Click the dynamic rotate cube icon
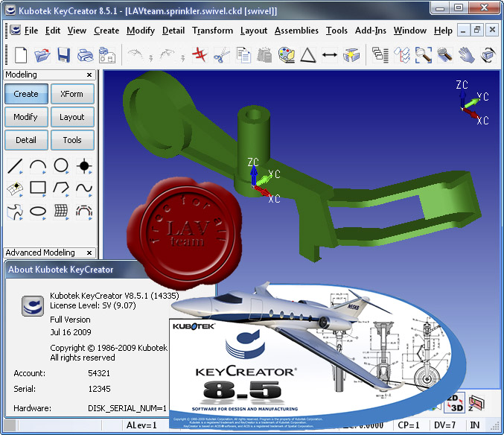The width and height of the screenshot is (504, 435). (488, 55)
